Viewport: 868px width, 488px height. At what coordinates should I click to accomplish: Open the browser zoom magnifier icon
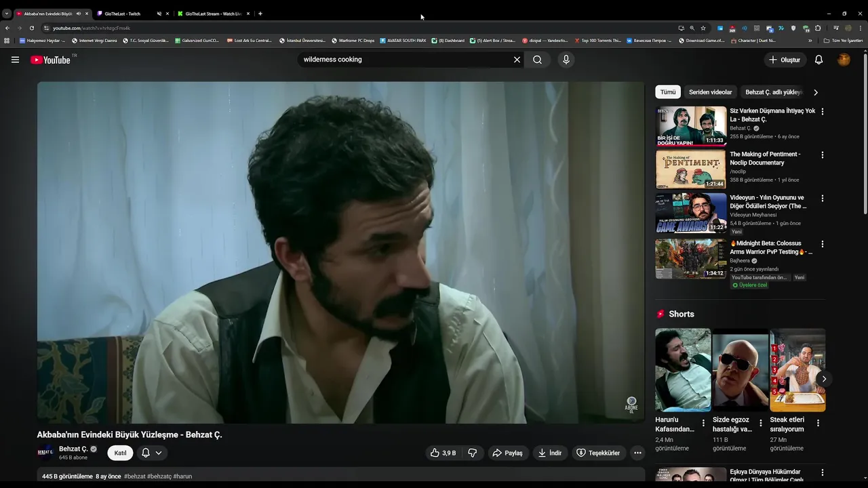(692, 28)
